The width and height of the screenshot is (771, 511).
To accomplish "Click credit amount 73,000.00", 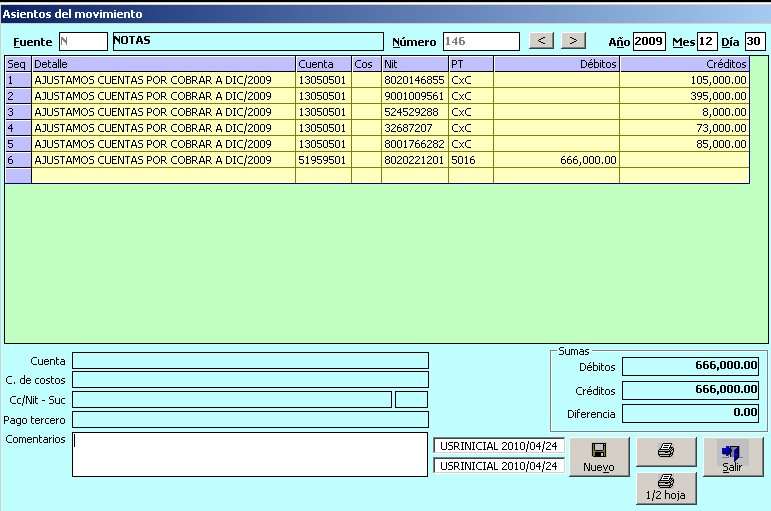I will (x=685, y=128).
